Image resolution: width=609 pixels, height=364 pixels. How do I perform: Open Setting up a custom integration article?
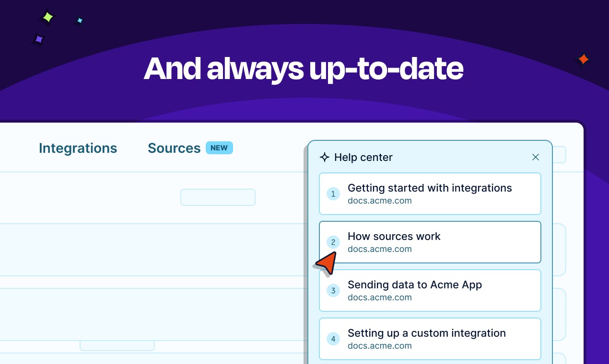(x=430, y=339)
